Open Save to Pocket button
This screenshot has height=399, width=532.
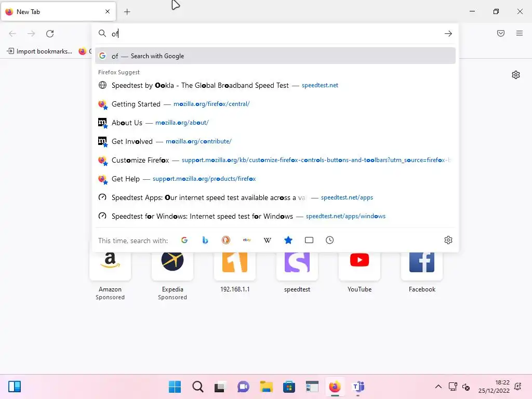[x=501, y=33]
